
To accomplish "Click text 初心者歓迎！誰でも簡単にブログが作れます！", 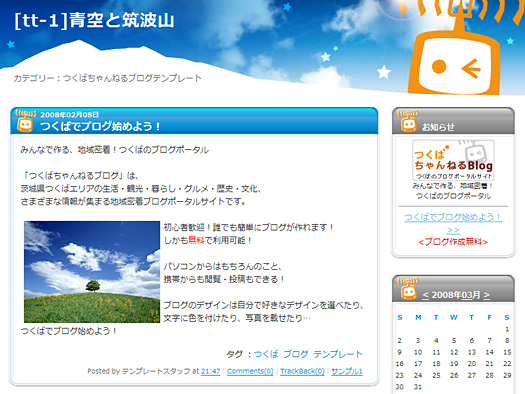I will point(249,228).
